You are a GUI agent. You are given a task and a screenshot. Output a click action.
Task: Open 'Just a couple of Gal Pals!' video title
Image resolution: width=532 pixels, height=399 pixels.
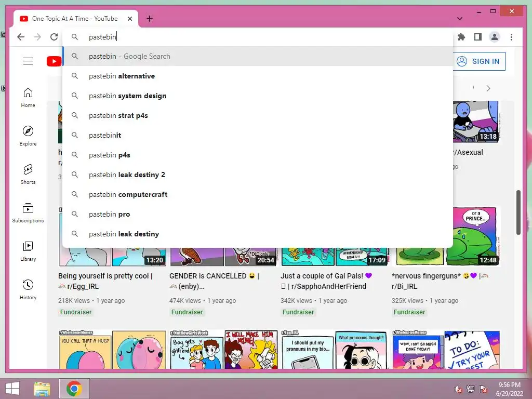point(326,281)
